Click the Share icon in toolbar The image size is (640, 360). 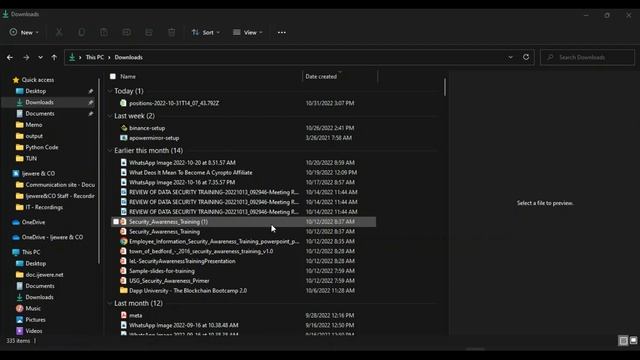tap(149, 33)
